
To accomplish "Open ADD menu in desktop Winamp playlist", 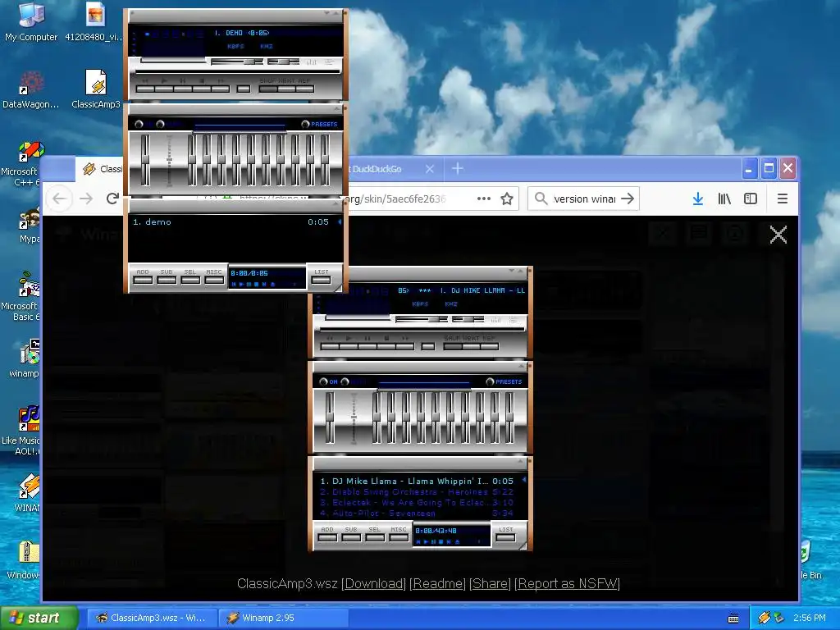I will pos(143,280).
